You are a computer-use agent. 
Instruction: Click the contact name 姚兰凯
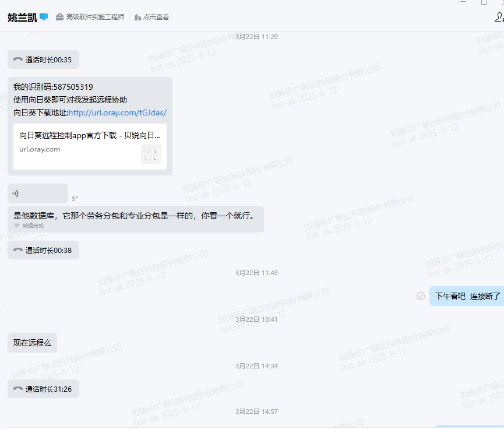(22, 17)
